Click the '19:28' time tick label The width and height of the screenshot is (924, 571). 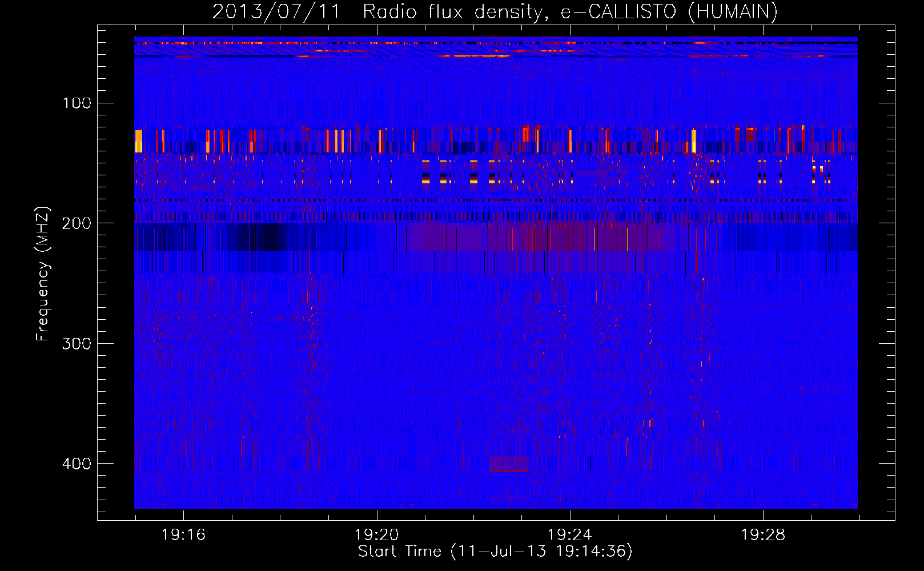[x=762, y=534]
